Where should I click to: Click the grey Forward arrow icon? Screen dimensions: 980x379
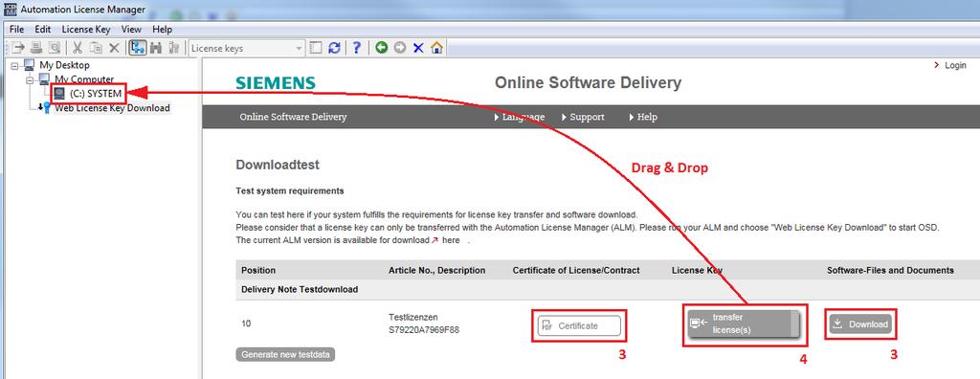click(400, 48)
